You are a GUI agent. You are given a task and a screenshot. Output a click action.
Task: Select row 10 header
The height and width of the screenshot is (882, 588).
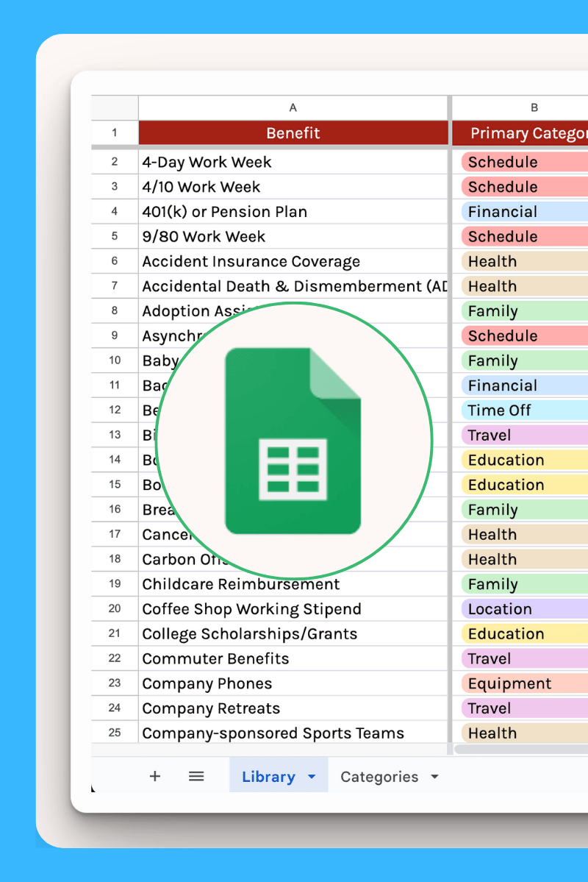(115, 360)
